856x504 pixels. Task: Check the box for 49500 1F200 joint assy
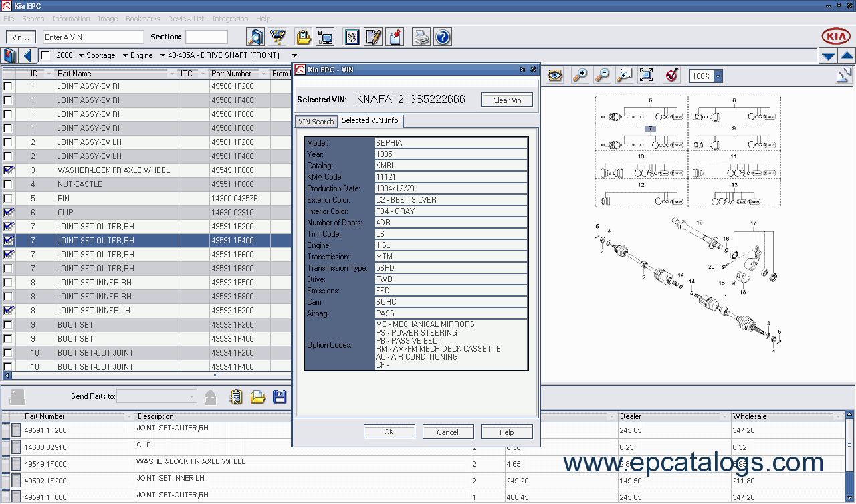pyautogui.click(x=8, y=86)
